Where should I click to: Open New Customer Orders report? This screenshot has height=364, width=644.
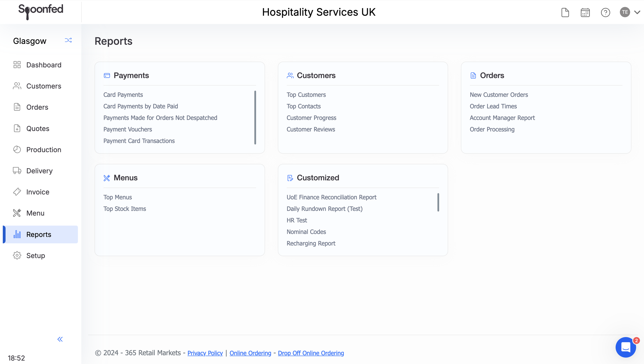coord(499,95)
